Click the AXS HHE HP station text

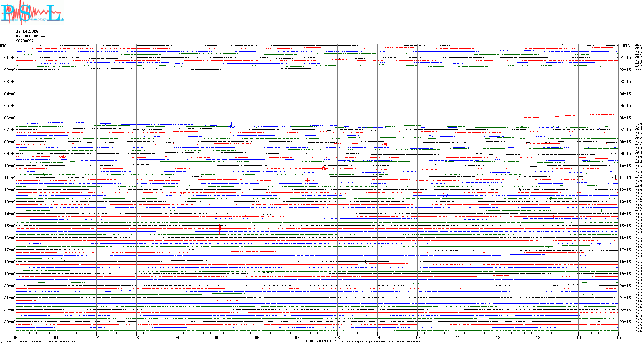point(30,36)
